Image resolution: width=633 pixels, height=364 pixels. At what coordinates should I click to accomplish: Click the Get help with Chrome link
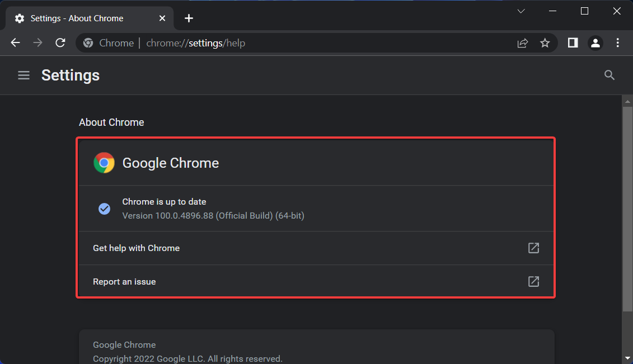click(137, 248)
